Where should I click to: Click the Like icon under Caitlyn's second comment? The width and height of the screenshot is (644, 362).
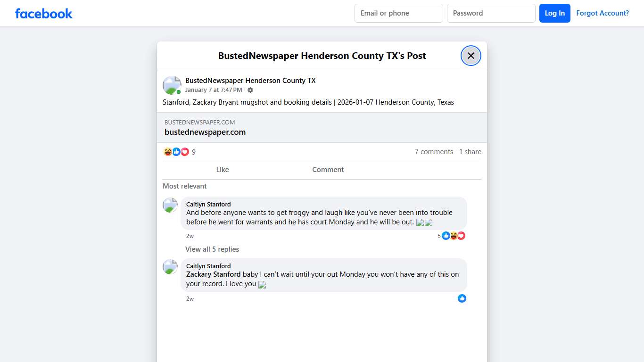point(462,298)
